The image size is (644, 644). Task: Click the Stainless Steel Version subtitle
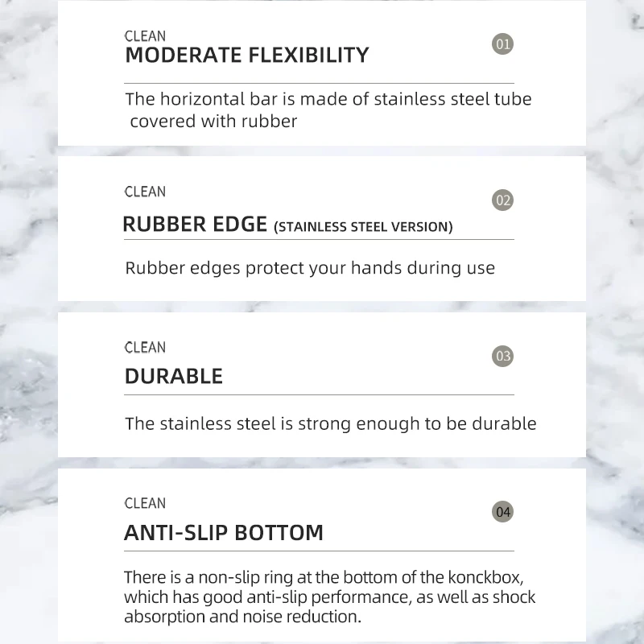(364, 227)
